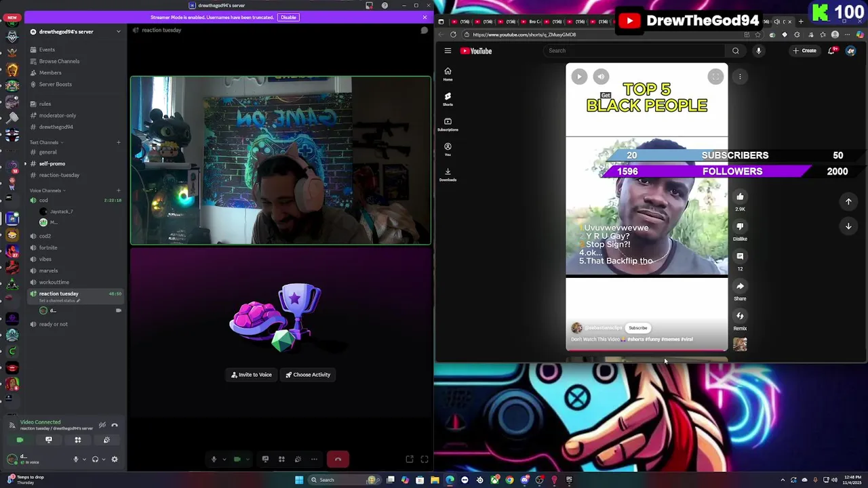The image size is (868, 488).
Task: Dismiss the Streamer Mode banner
Action: (x=425, y=17)
